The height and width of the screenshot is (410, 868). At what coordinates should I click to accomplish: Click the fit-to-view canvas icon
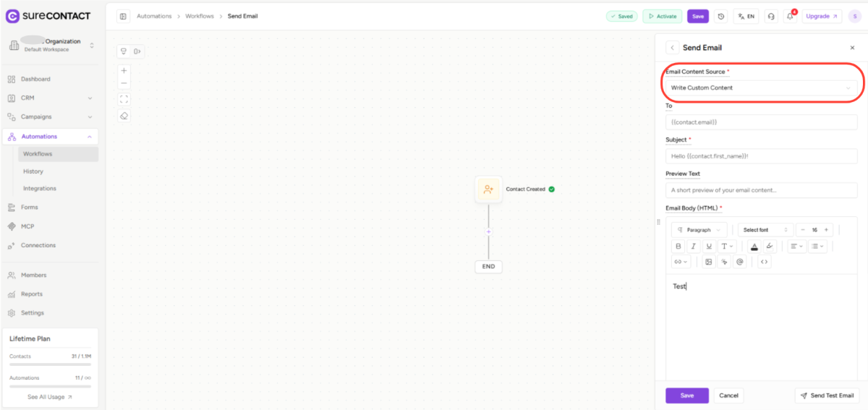click(x=124, y=99)
